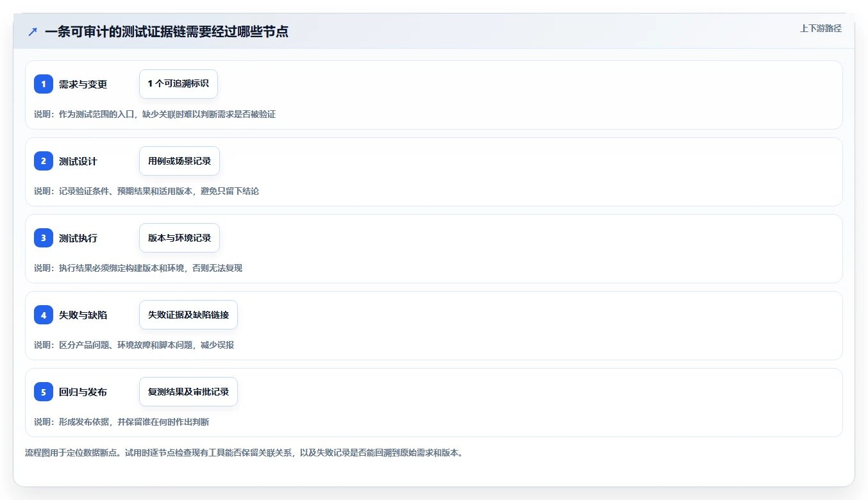Click footer note starting 流程图用于定位数据断点
Screen dimensions: 868x500
(244, 453)
